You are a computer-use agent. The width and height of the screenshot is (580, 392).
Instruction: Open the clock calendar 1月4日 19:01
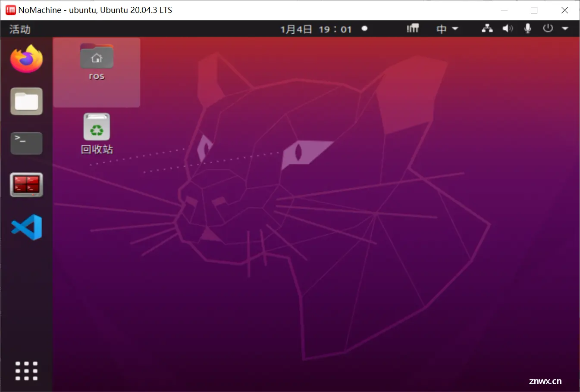316,29
